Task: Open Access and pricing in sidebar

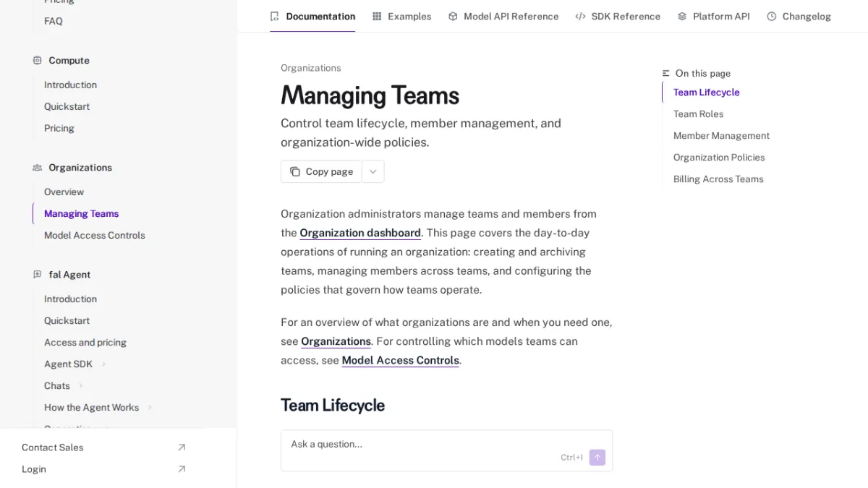Action: (85, 342)
